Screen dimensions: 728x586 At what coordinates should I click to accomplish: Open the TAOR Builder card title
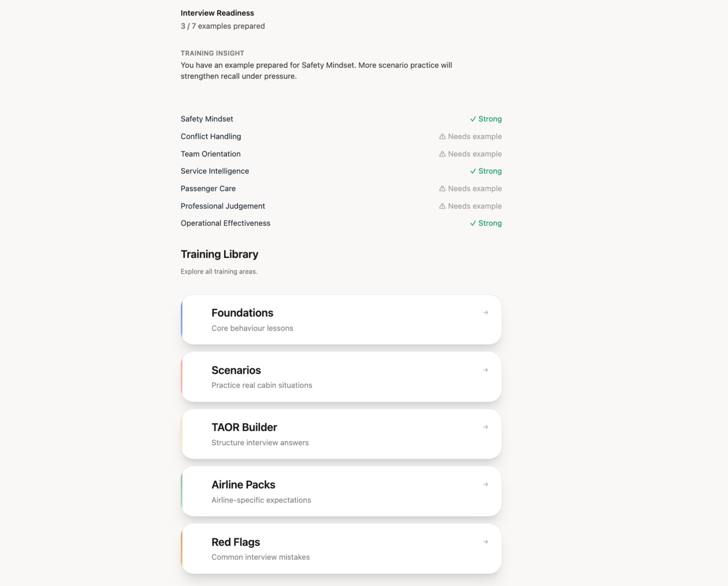(x=244, y=427)
